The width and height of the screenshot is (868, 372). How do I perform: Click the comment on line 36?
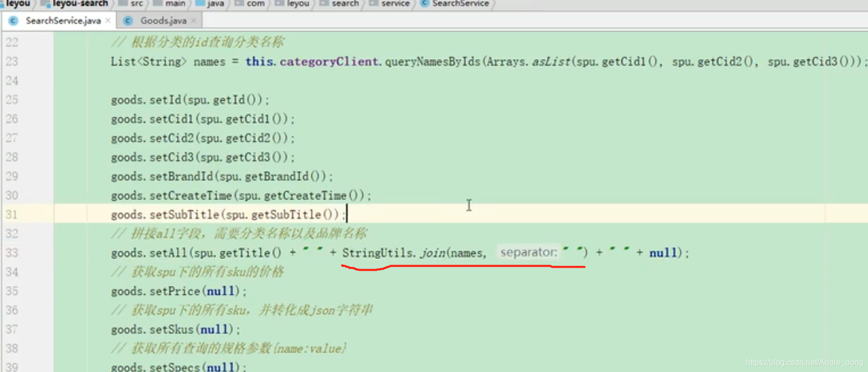[x=242, y=311]
